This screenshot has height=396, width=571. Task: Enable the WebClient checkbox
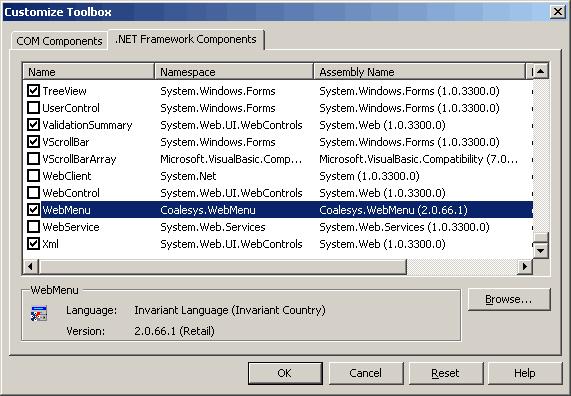coord(34,176)
